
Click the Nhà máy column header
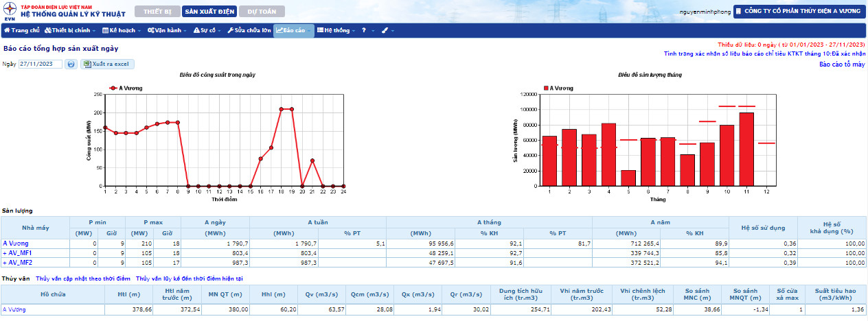click(x=35, y=227)
